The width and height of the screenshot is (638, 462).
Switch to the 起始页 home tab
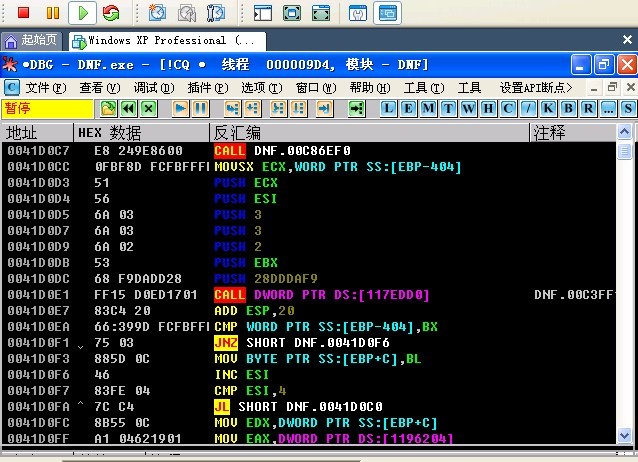tap(31, 40)
